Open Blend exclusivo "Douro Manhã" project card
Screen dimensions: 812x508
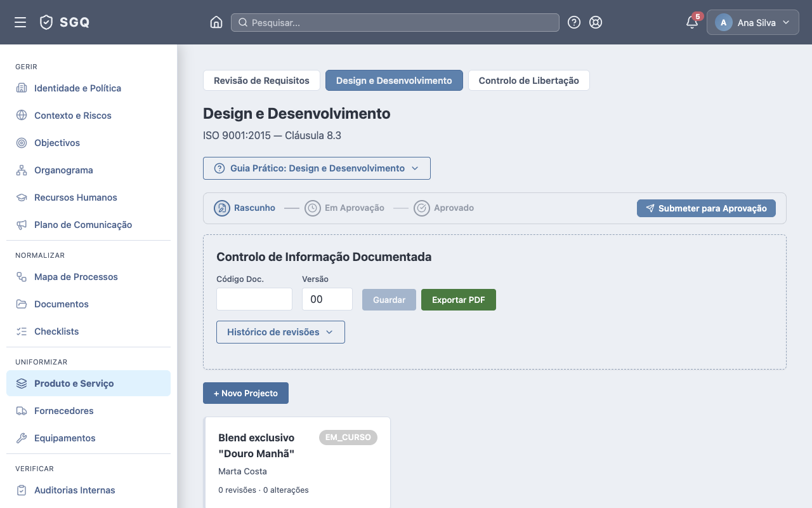tap(297, 462)
